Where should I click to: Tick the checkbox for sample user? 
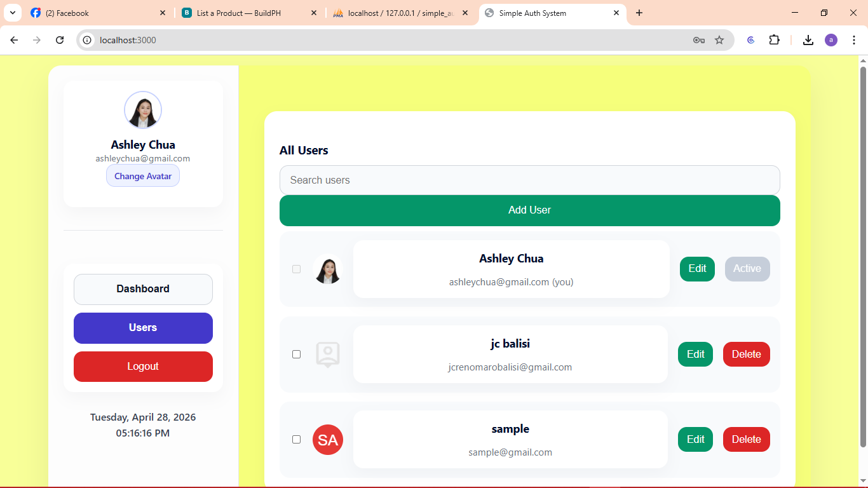click(x=296, y=439)
